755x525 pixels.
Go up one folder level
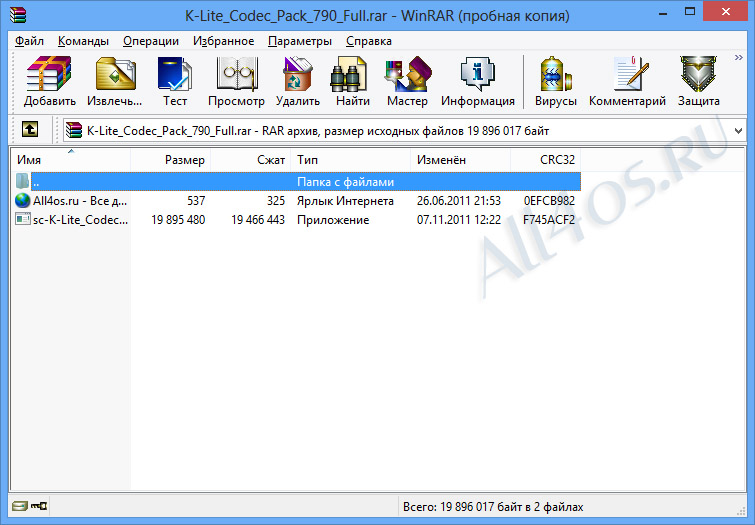tap(30, 129)
